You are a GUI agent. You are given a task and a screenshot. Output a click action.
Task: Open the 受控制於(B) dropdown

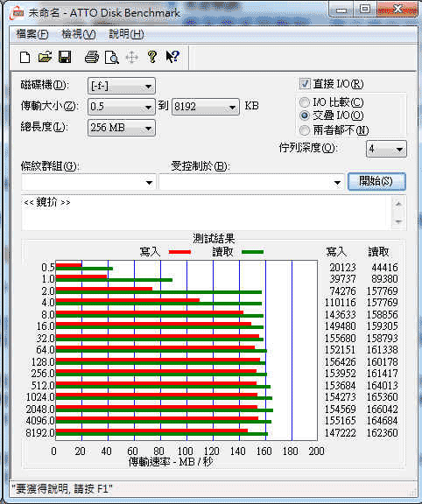pyautogui.click(x=251, y=183)
